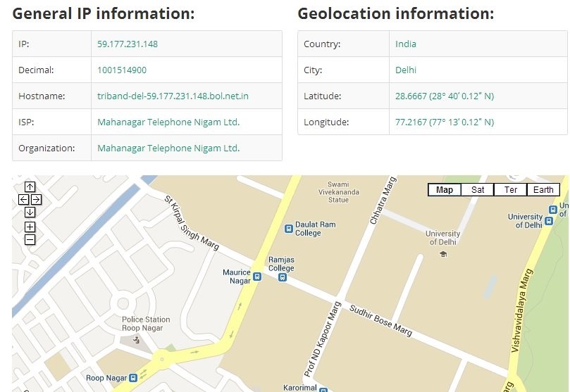
Task: Click the city value Delhi
Action: click(x=406, y=70)
